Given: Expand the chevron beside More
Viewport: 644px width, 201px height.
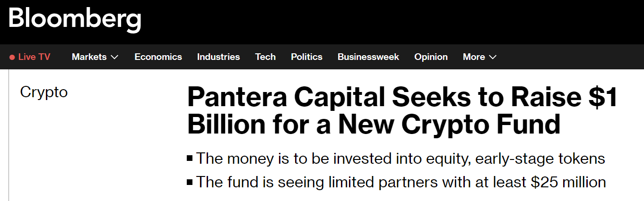Looking at the screenshot, I should coord(493,58).
